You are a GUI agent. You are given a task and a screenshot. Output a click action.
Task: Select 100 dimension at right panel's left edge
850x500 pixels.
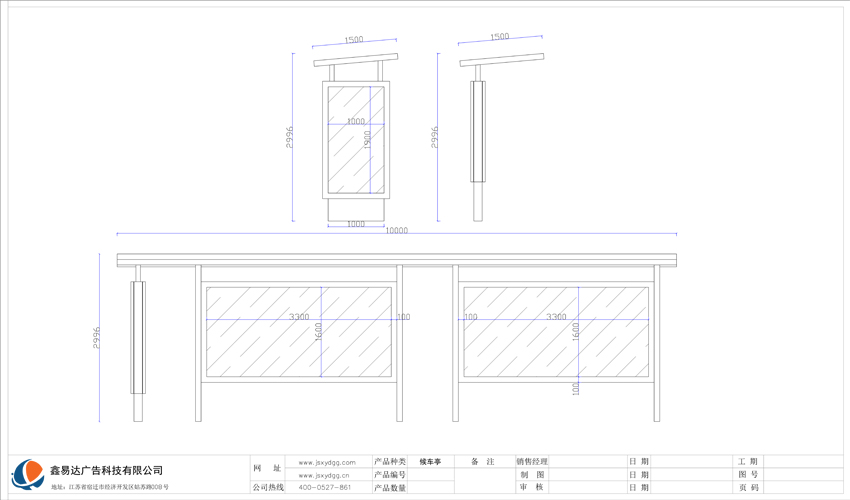click(x=471, y=317)
